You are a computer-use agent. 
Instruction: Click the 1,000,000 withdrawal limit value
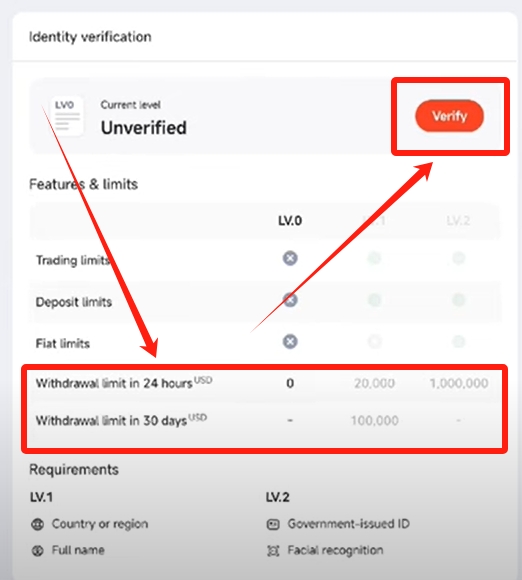[x=459, y=383]
